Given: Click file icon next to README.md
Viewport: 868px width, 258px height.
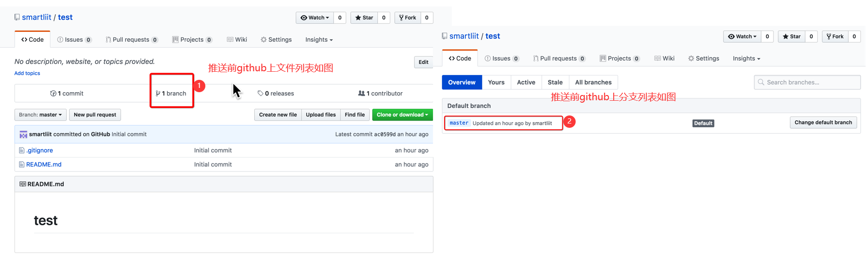Looking at the screenshot, I should [21, 164].
